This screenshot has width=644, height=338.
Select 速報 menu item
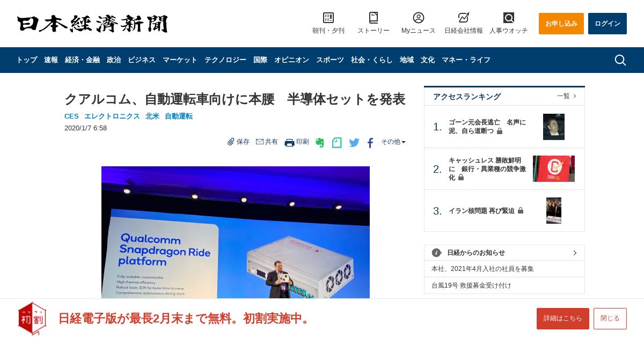tap(51, 60)
